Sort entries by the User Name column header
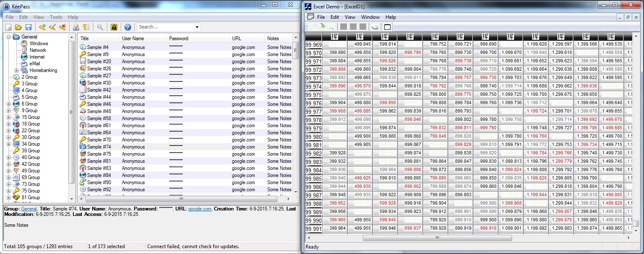Image resolution: width=644 pixels, height=254 pixels. click(143, 38)
